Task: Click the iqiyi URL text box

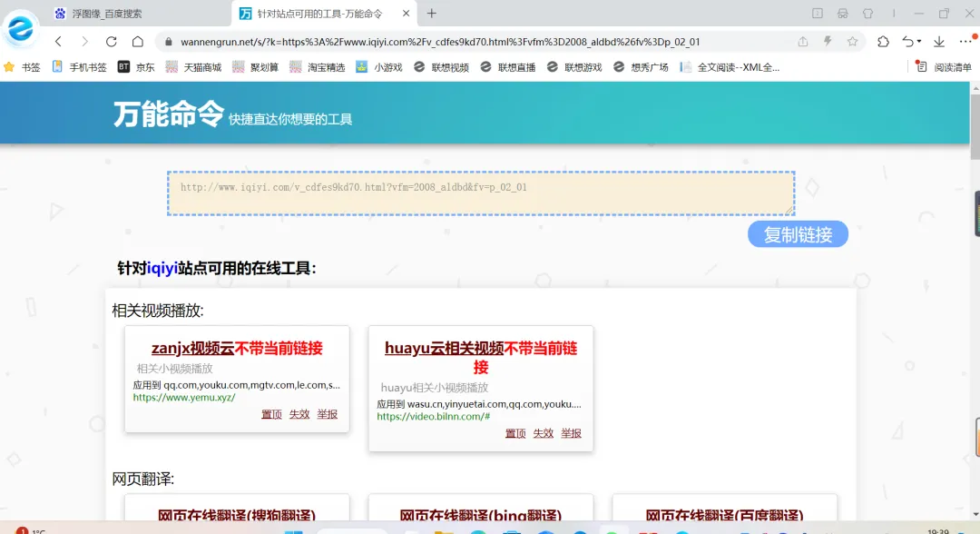Action: [x=481, y=193]
